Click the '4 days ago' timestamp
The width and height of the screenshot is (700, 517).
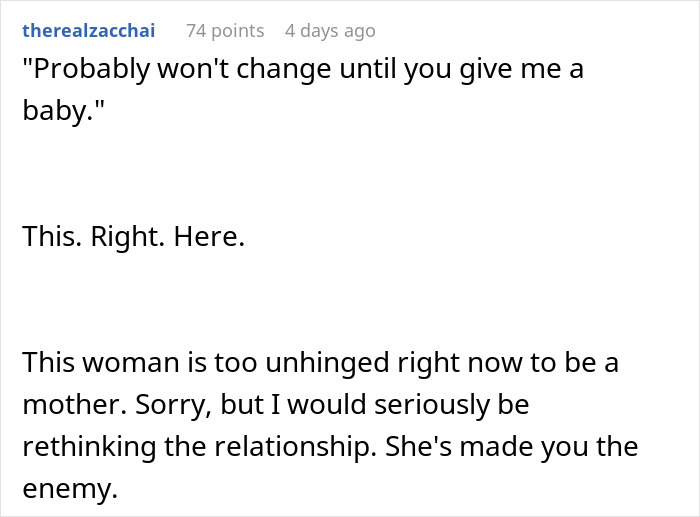[x=330, y=31]
